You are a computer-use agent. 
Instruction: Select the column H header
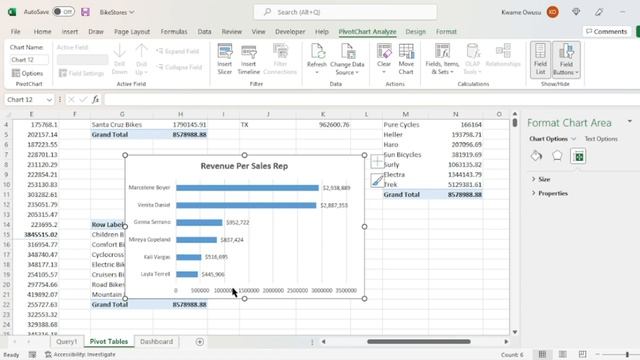point(180,114)
